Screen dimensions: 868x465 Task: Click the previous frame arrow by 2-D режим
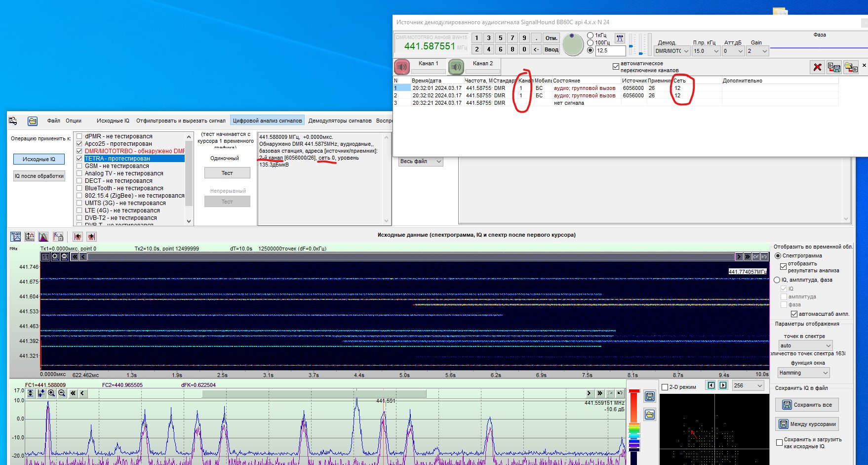(711, 385)
